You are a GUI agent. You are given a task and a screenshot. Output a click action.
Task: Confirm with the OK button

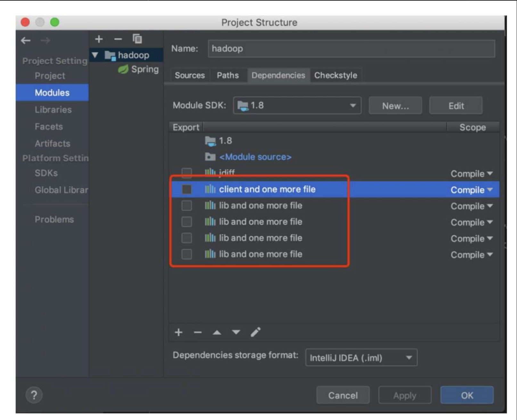point(467,395)
